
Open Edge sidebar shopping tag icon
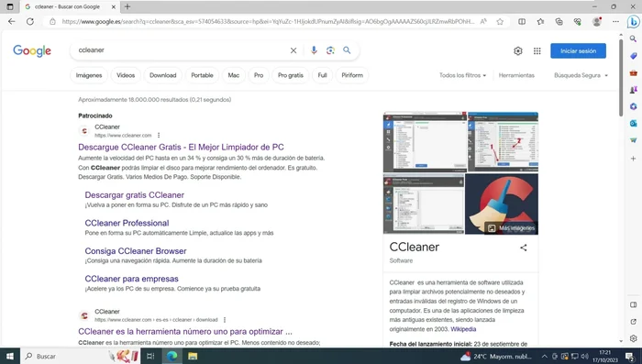click(x=634, y=56)
